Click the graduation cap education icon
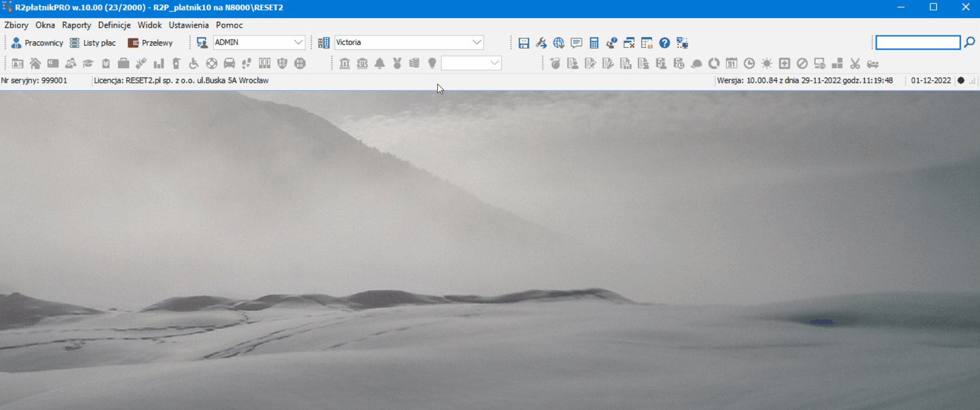The height and width of the screenshot is (410, 980). (88, 63)
